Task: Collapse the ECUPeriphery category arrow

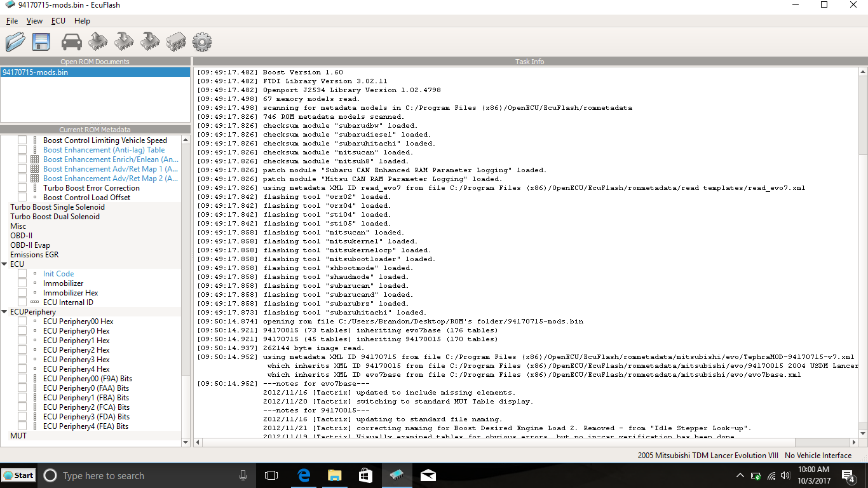Action: click(x=5, y=312)
